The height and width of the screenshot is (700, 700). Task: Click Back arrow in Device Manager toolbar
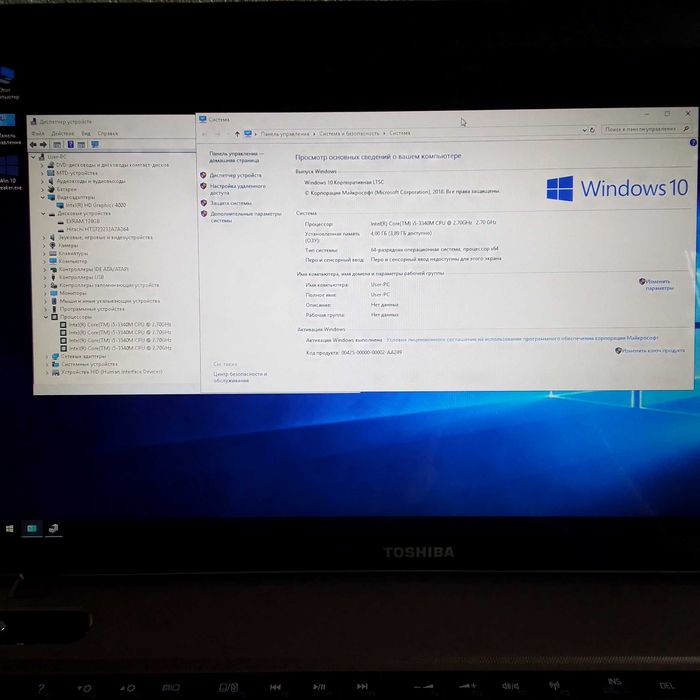click(x=33, y=145)
